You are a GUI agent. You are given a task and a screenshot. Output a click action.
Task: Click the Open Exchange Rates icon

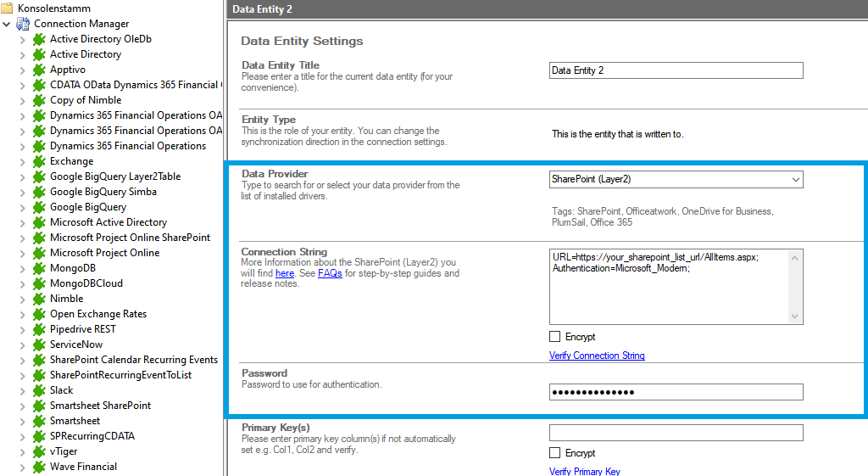[x=39, y=314]
